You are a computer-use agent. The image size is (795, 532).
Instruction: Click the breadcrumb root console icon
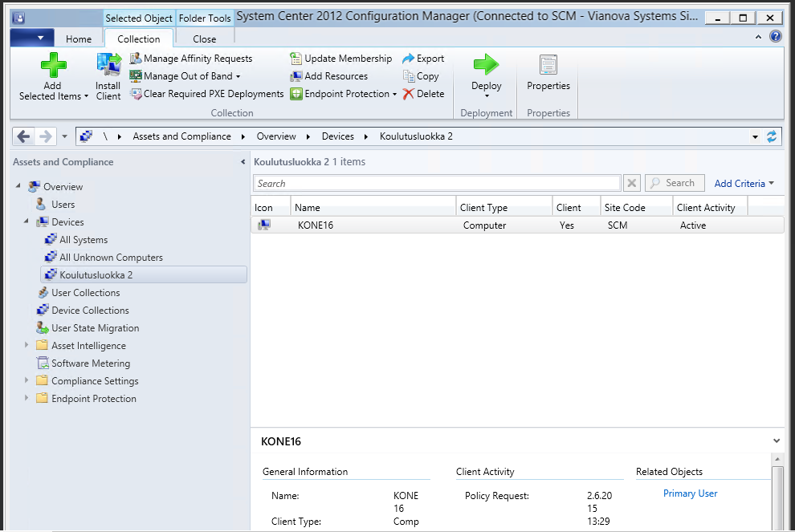coord(86,136)
